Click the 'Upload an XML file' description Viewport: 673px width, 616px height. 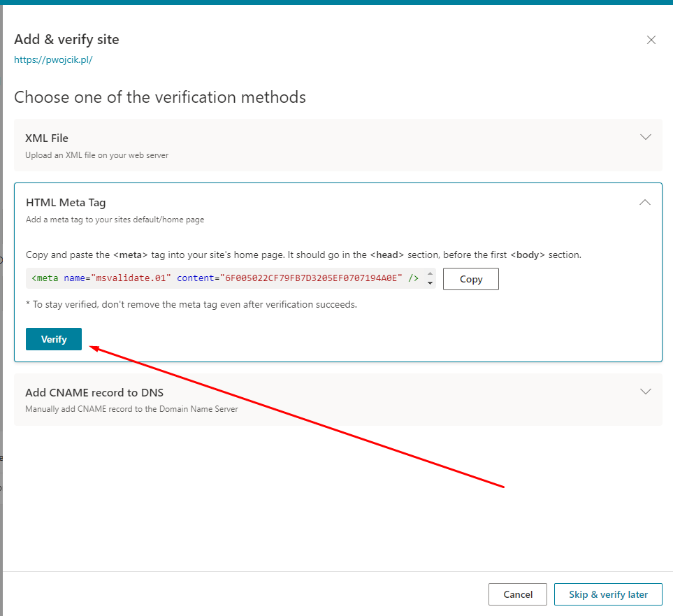(x=96, y=155)
